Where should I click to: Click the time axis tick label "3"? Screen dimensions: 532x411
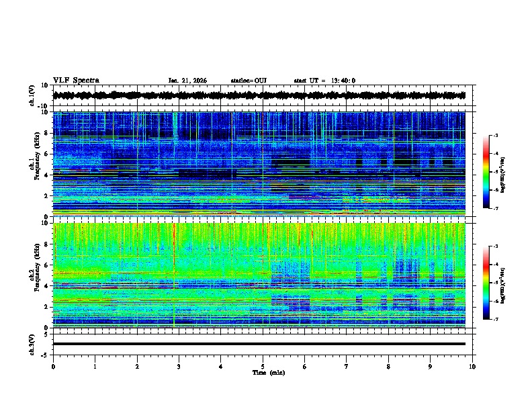tap(179, 367)
